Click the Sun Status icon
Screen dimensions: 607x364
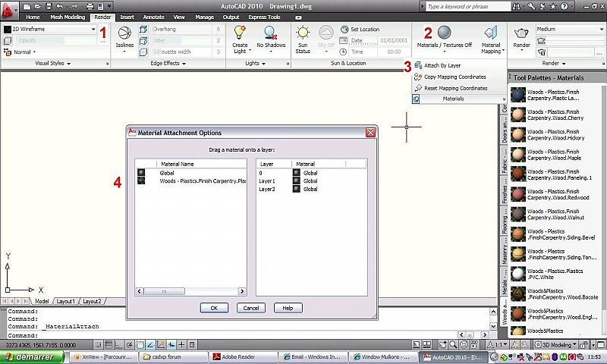[303, 33]
